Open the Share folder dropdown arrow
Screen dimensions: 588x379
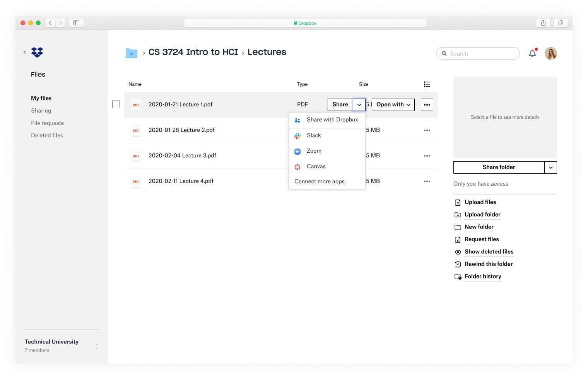click(x=550, y=167)
